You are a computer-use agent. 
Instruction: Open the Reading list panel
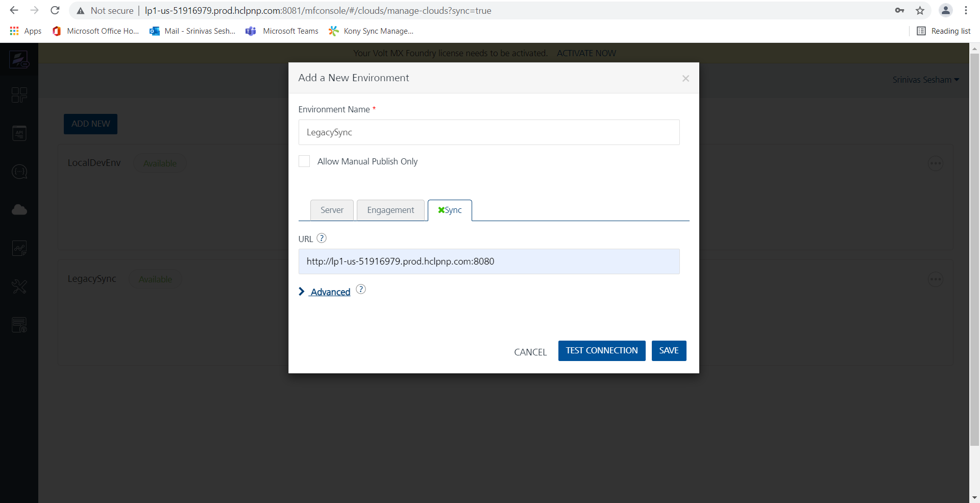944,31
